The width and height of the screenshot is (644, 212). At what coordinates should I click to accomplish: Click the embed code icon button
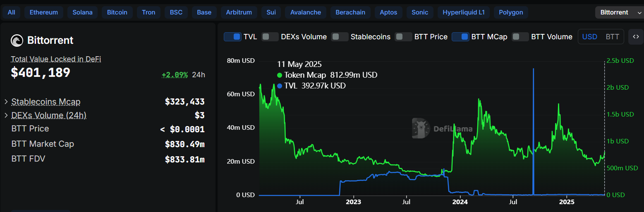click(636, 37)
